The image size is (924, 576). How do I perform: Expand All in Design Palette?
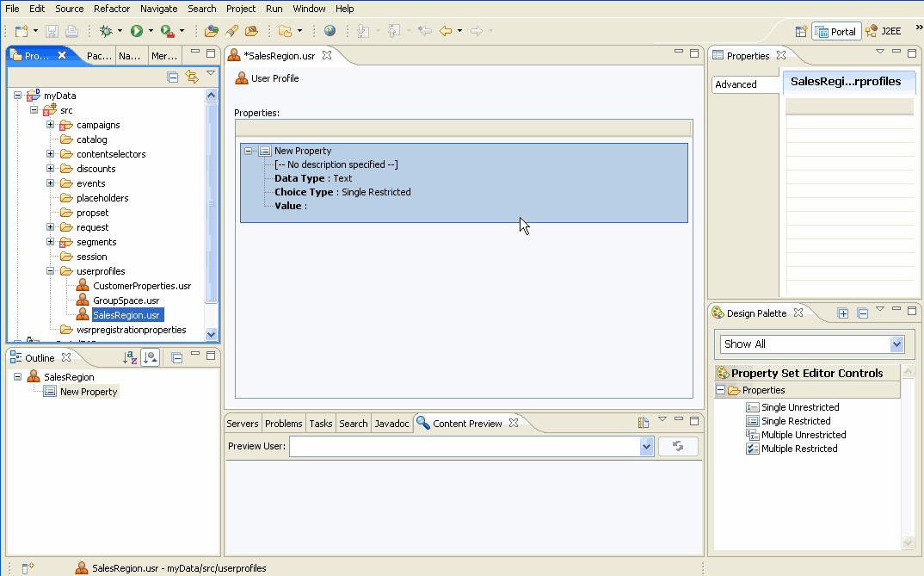tap(843, 313)
